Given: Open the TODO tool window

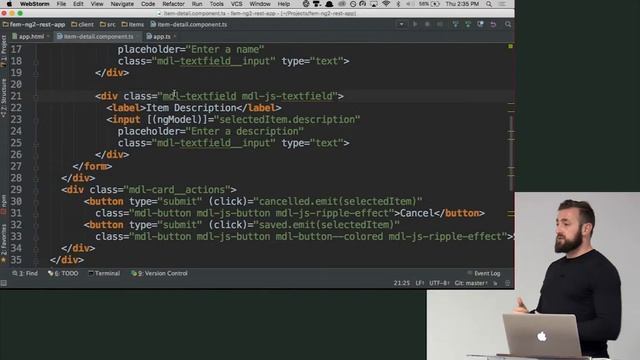Looking at the screenshot, I should (x=63, y=273).
